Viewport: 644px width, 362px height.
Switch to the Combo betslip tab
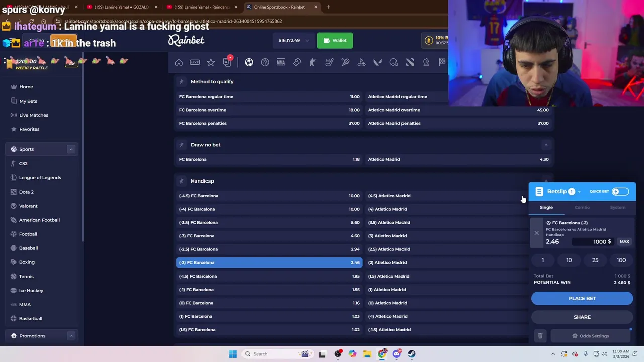pyautogui.click(x=582, y=207)
